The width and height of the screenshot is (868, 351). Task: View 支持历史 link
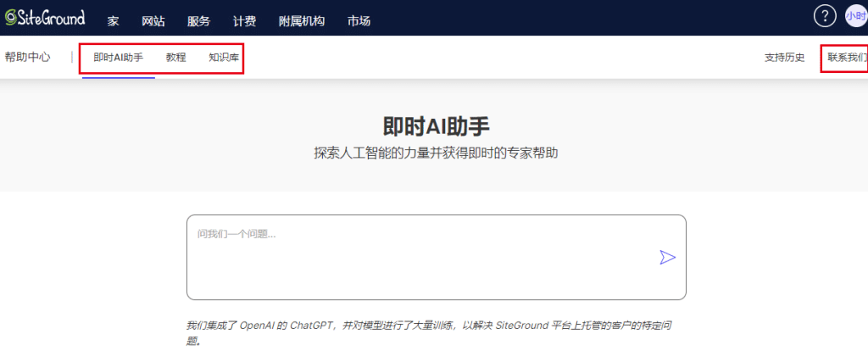(784, 58)
